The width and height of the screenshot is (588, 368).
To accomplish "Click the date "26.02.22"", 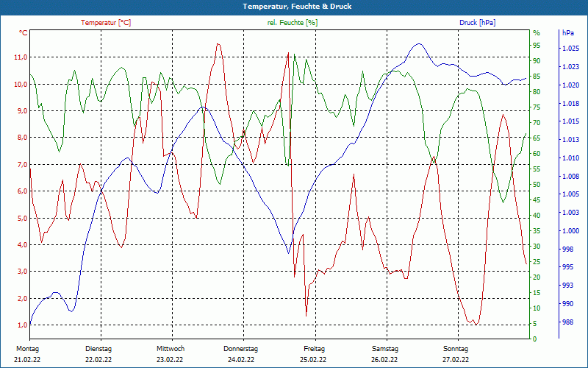I will (x=384, y=360).
